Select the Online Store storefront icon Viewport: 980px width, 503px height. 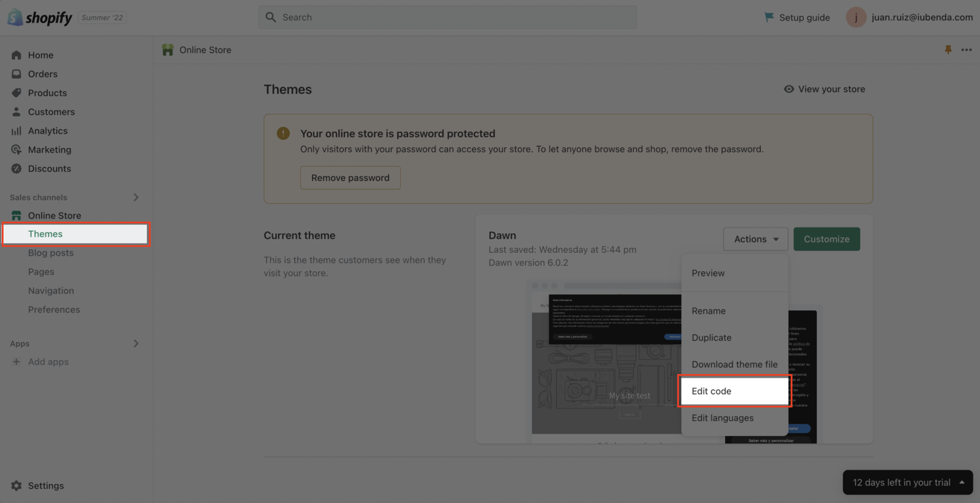coord(17,215)
